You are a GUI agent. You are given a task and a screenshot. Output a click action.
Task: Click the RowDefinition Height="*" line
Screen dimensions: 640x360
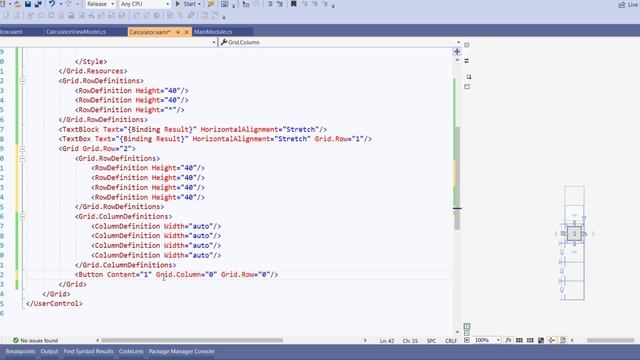(130, 110)
